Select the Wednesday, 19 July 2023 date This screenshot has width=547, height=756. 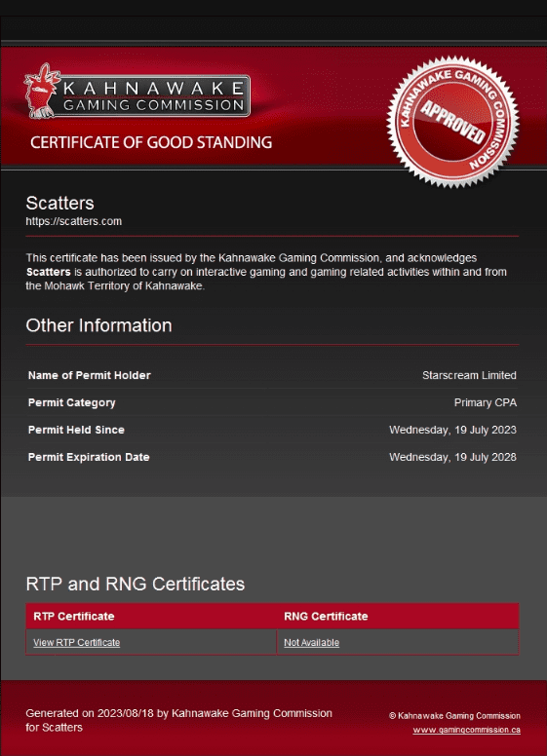(x=453, y=430)
